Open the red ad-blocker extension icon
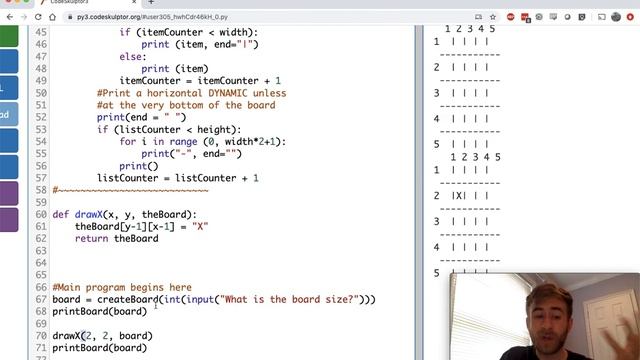Image resolution: width=640 pixels, height=360 pixels. (511, 17)
